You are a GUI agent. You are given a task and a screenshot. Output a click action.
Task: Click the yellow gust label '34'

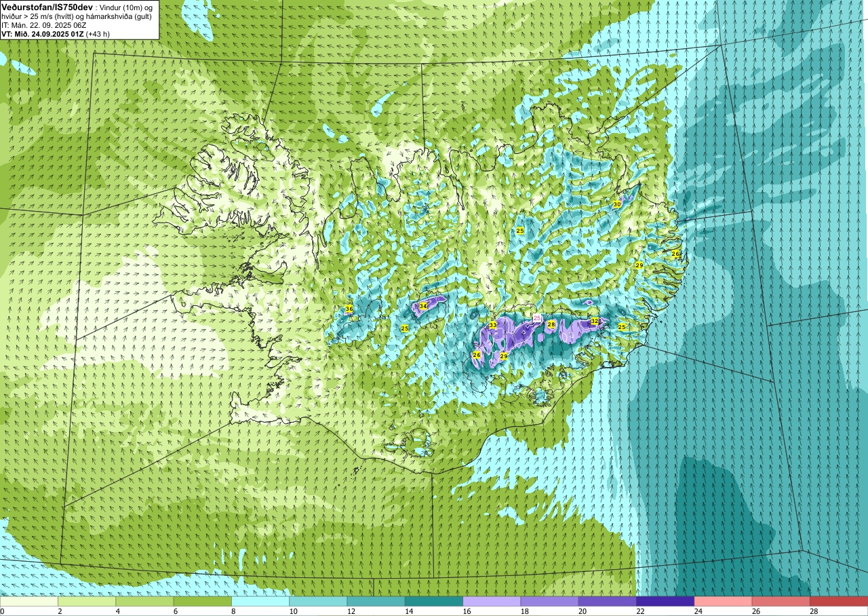tap(423, 306)
